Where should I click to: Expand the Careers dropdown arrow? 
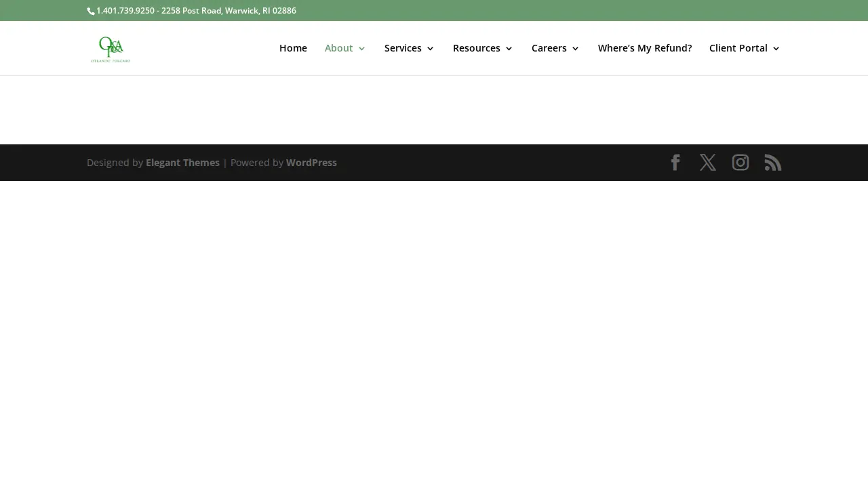click(x=575, y=49)
